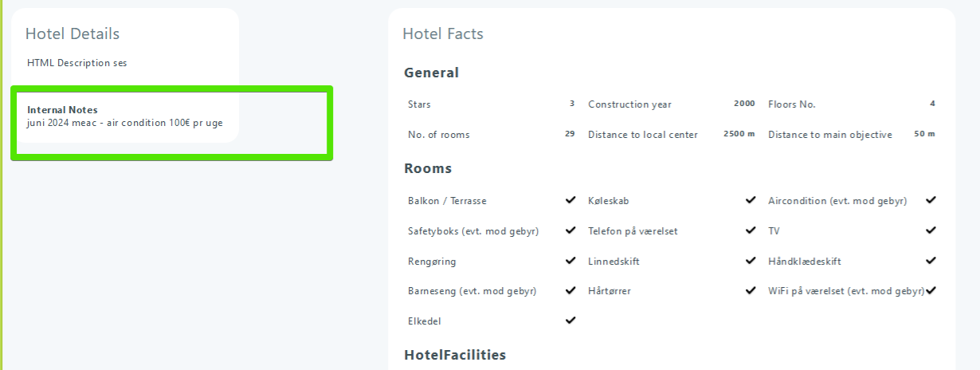Screen dimensions: 980x370
Task: Click the Linnedskift checkmark icon
Action: (x=751, y=261)
